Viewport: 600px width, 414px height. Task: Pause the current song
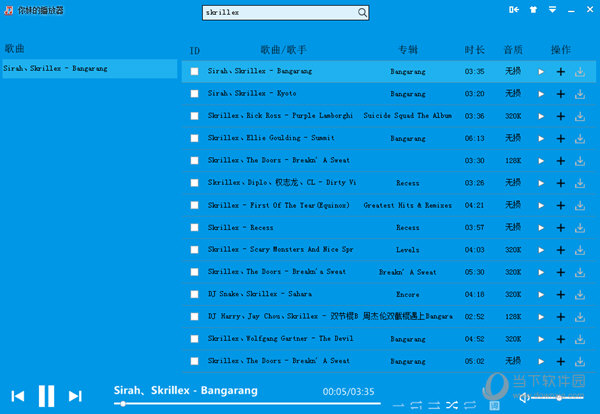click(46, 396)
